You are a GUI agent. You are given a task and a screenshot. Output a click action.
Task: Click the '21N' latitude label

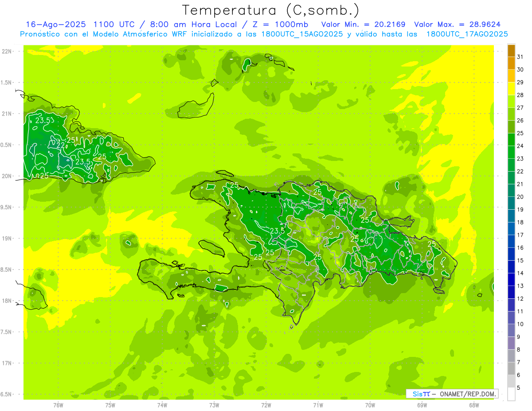[7, 114]
